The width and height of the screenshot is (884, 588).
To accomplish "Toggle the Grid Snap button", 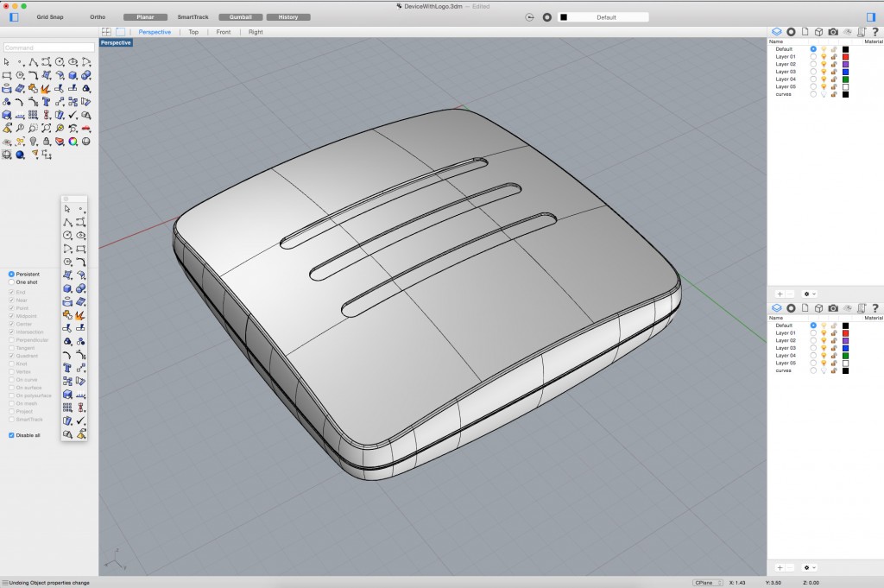I will pos(50,17).
